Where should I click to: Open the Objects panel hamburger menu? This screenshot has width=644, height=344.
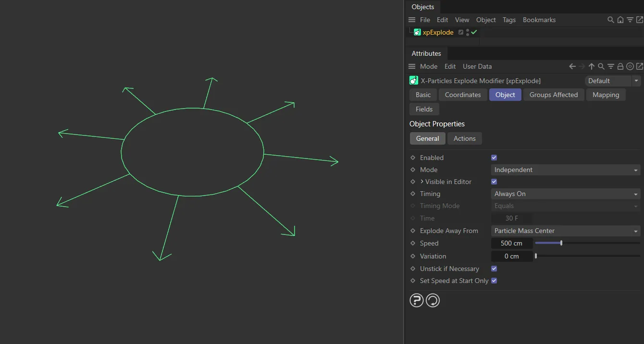(x=412, y=20)
